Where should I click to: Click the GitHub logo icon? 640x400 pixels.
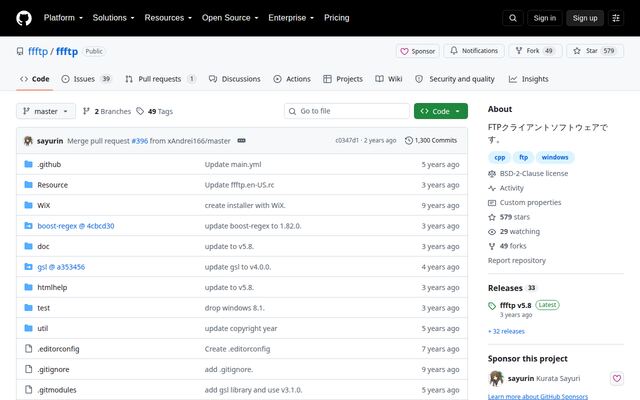[x=24, y=18]
